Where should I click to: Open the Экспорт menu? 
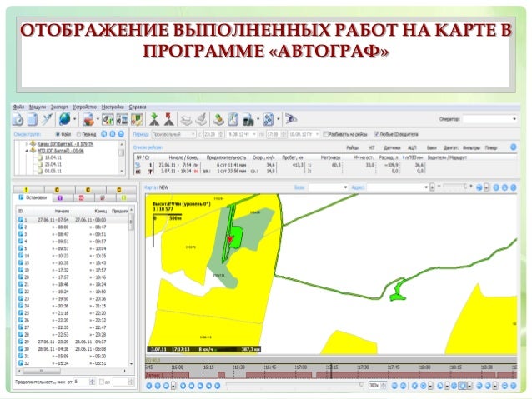click(59, 107)
